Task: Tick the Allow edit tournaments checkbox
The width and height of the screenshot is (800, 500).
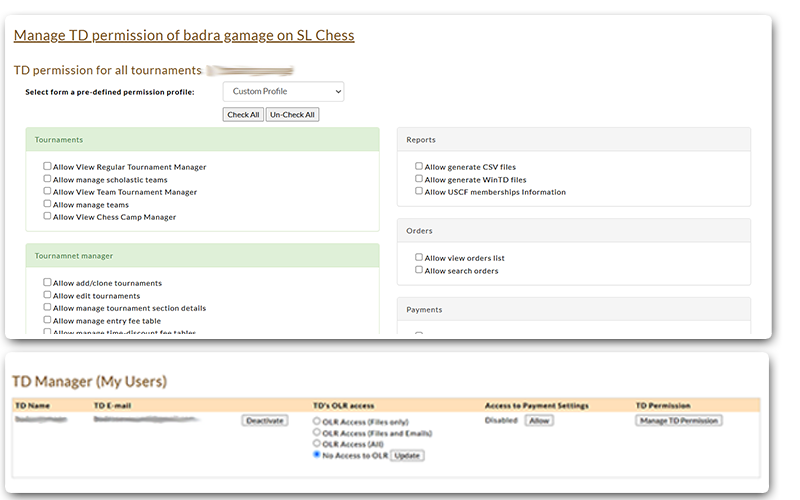Action: click(47, 295)
